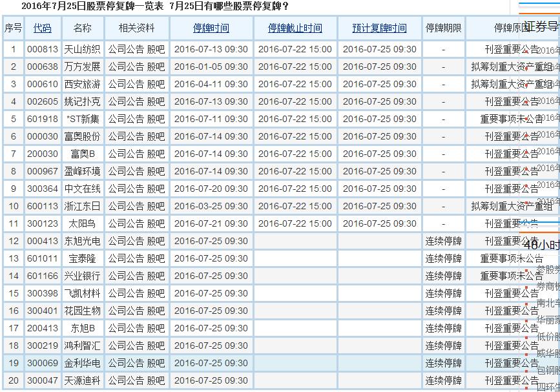Screen dimensions: 560x392
Task: Open 股吧 for 姚记扑克
Action: click(156, 102)
